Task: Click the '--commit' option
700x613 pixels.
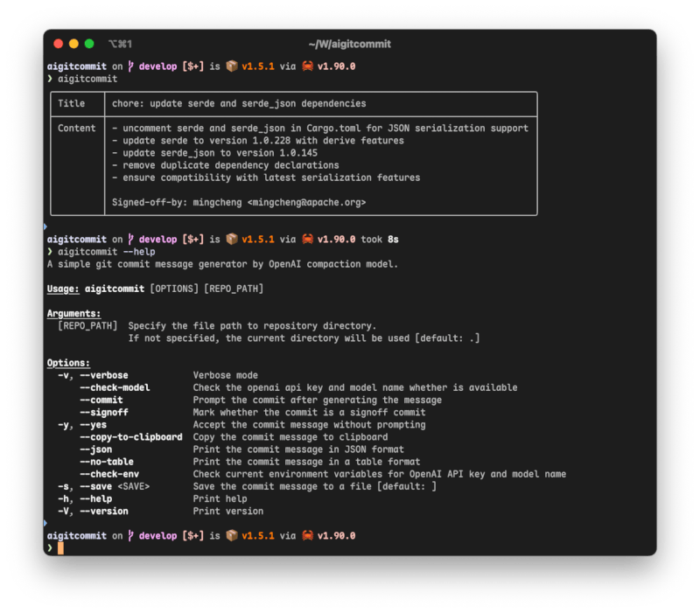Action: (101, 400)
